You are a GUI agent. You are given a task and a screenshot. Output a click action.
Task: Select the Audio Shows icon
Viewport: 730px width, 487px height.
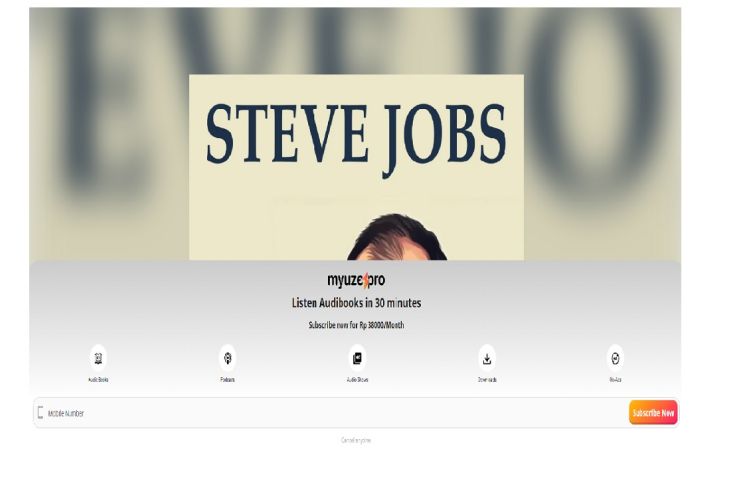coord(357,358)
